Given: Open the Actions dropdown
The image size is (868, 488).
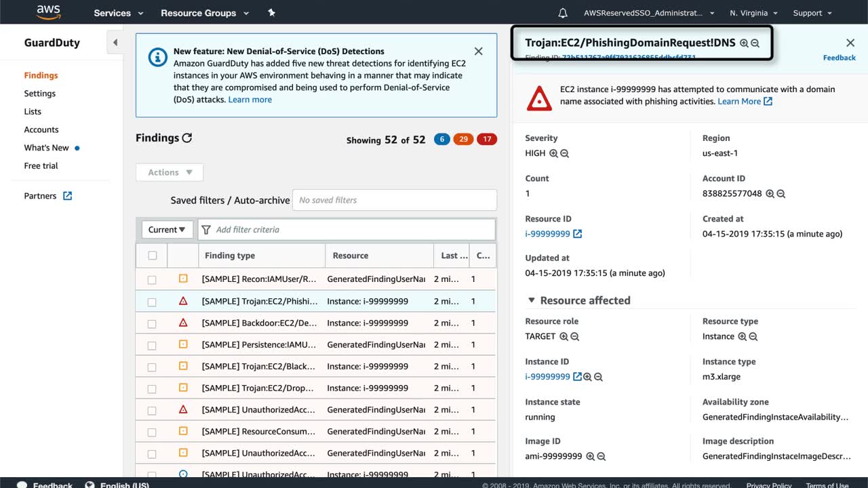Looking at the screenshot, I should pos(170,172).
